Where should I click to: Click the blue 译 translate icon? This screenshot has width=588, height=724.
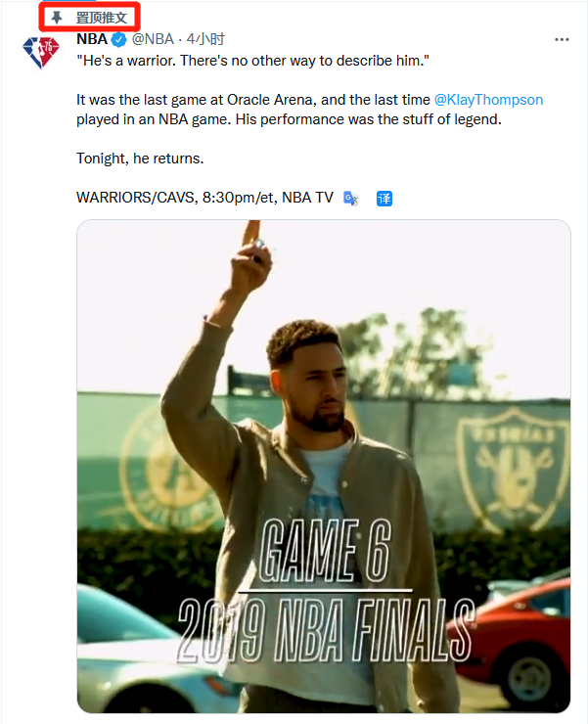click(x=384, y=198)
